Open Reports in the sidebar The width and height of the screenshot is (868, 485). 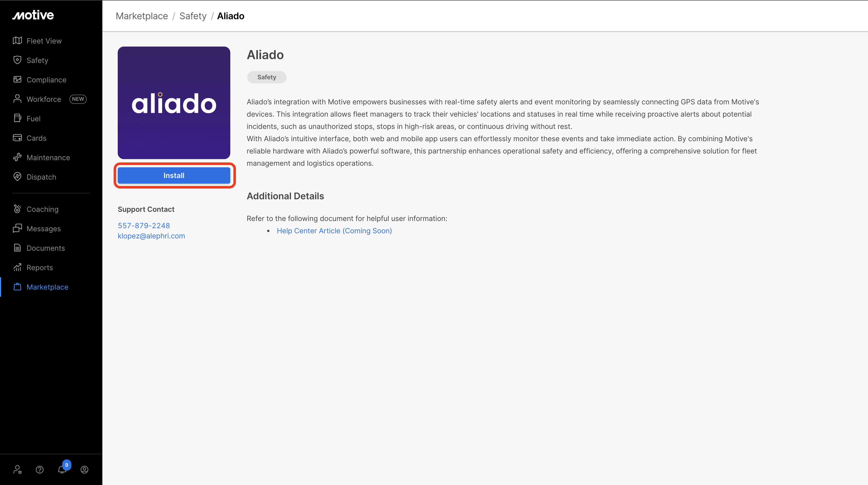(40, 267)
